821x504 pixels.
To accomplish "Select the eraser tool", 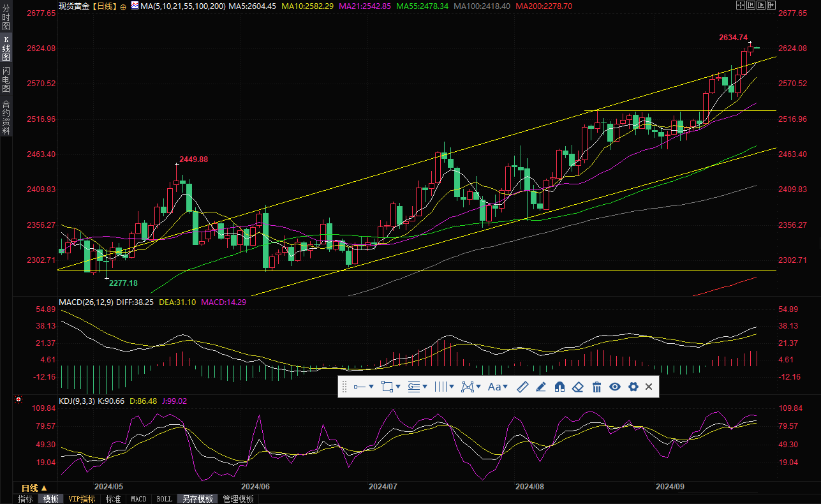I will tap(578, 387).
